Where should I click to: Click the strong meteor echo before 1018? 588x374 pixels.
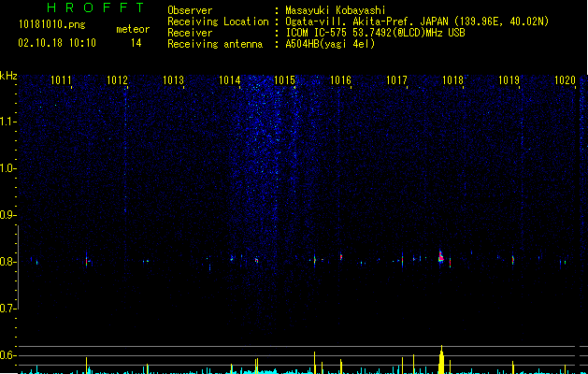coord(441,256)
